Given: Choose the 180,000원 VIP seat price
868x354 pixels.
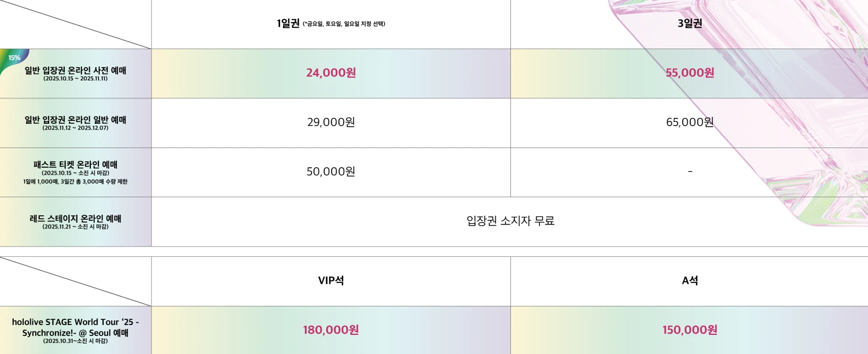Looking at the screenshot, I should click(331, 330).
